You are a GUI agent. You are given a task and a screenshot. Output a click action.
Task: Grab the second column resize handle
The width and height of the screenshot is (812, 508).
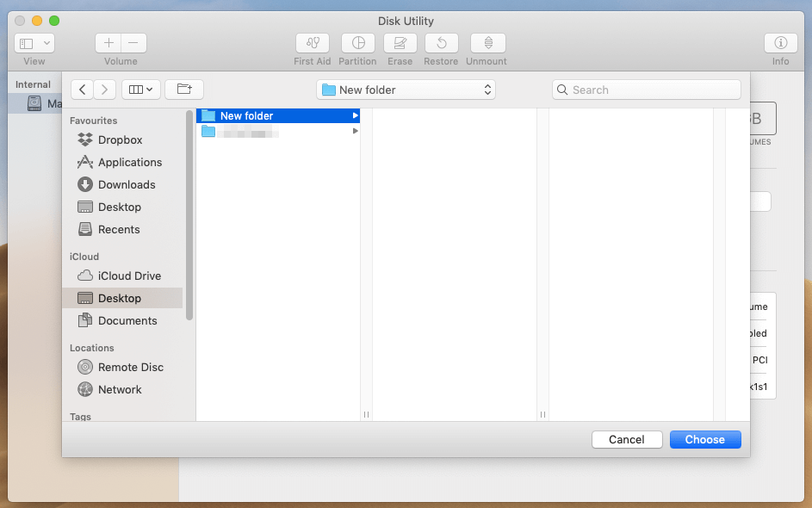(x=542, y=414)
